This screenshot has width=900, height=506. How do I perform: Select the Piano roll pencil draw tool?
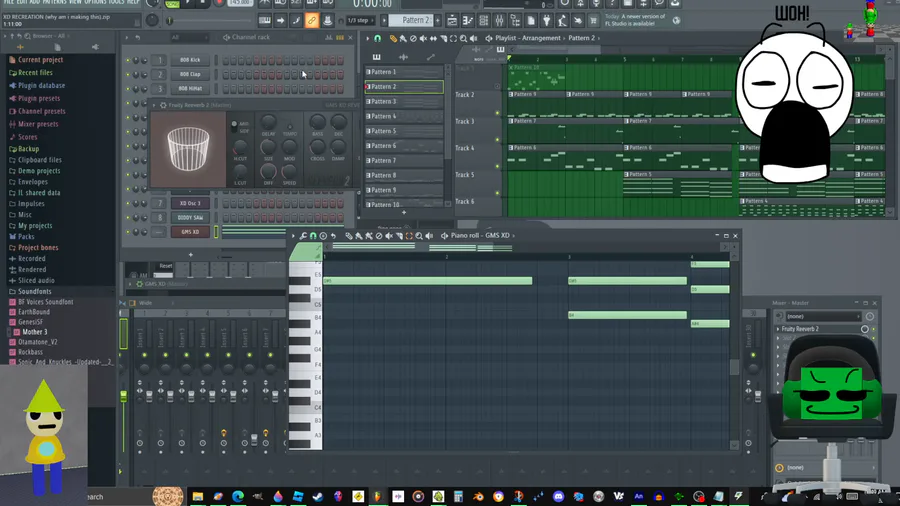[348, 236]
